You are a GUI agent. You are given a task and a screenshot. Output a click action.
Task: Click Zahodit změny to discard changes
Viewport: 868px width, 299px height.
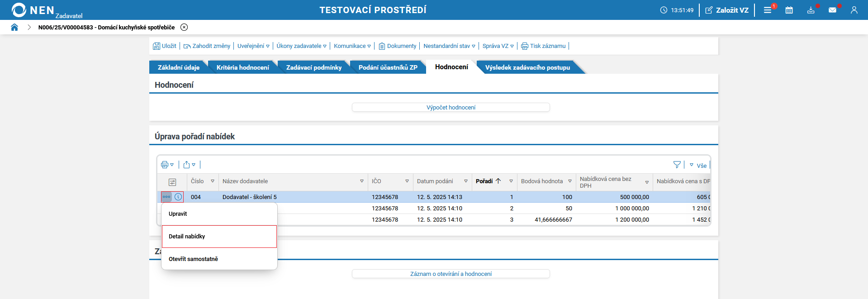coord(207,46)
